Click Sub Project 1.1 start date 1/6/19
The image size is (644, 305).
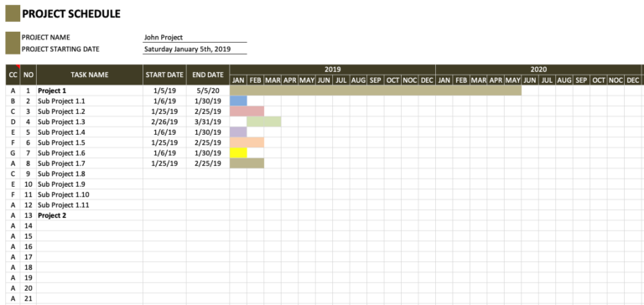164,101
